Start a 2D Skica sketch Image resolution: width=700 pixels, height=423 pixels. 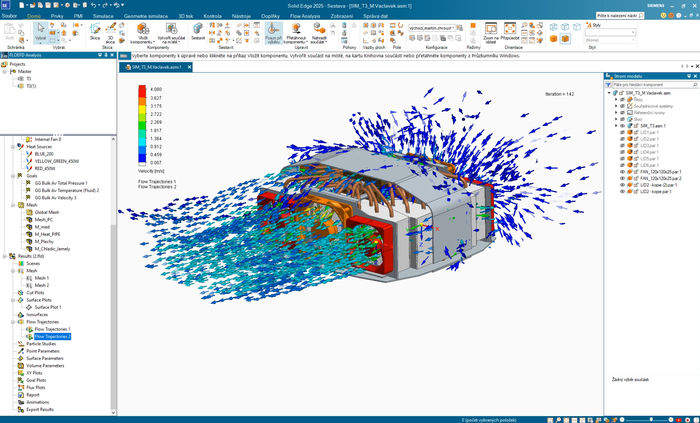coord(95,32)
